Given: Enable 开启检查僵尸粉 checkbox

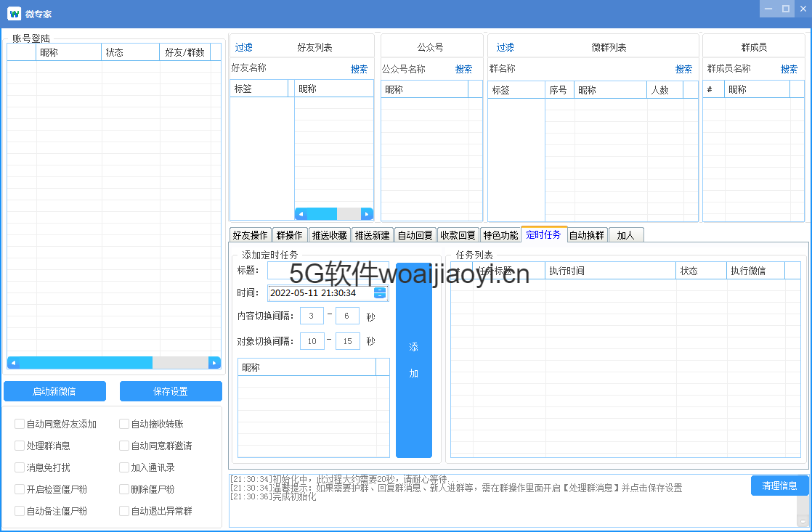Looking at the screenshot, I should point(20,489).
